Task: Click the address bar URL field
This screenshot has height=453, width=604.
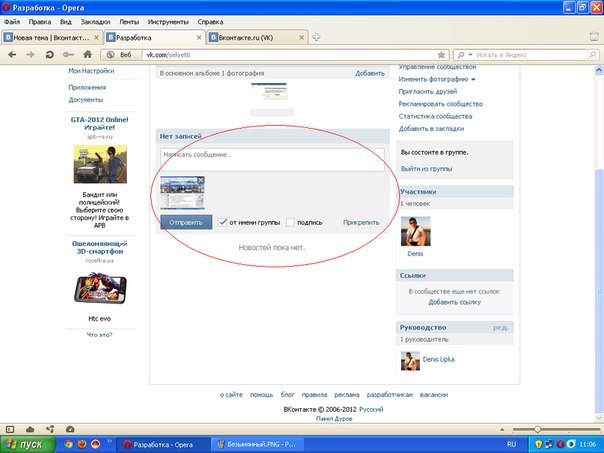Action: click(x=289, y=55)
